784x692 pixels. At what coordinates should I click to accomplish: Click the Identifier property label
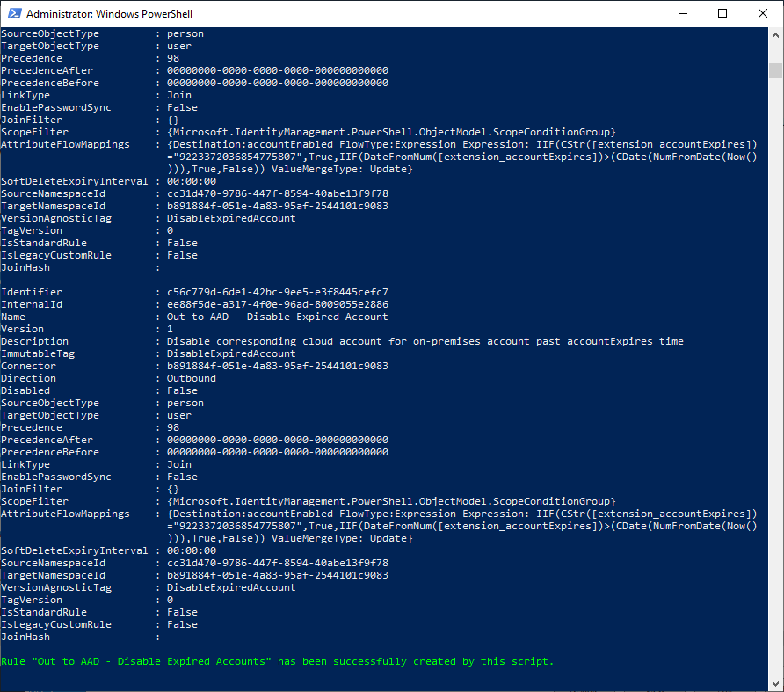[32, 292]
